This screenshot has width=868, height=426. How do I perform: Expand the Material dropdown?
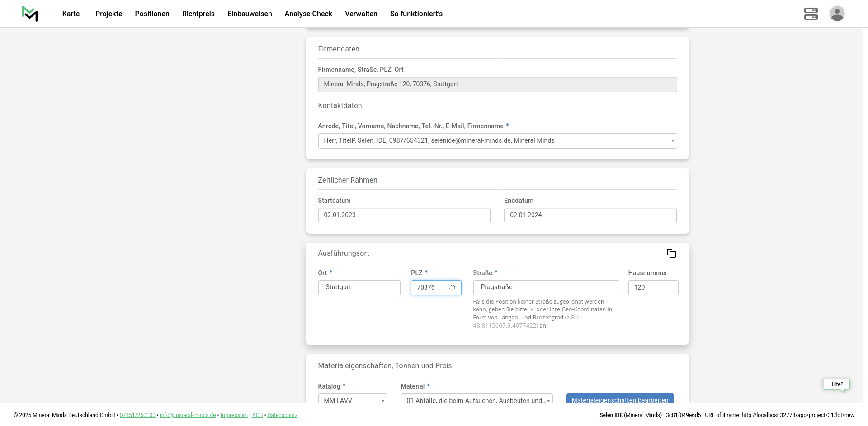tap(476, 400)
